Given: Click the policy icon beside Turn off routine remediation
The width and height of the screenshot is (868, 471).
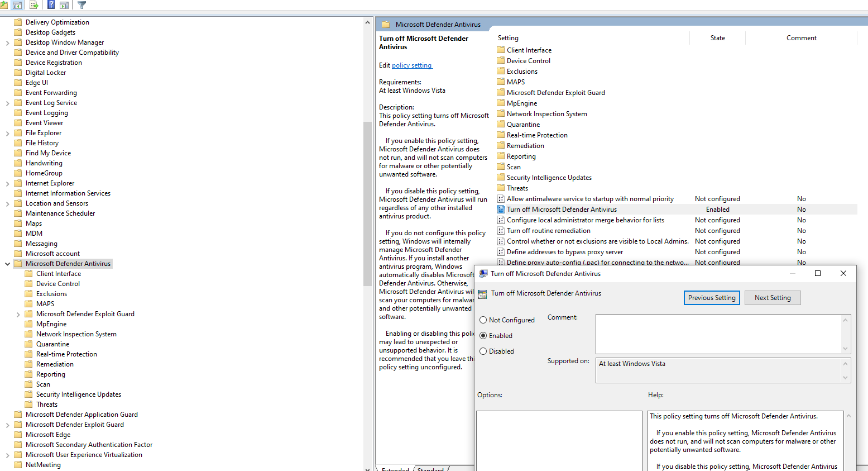Looking at the screenshot, I should tap(501, 231).
